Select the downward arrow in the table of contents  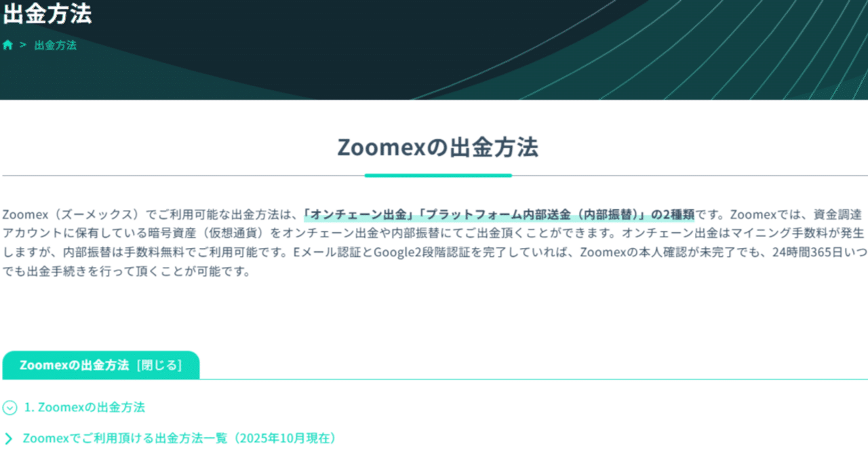[x=9, y=408]
